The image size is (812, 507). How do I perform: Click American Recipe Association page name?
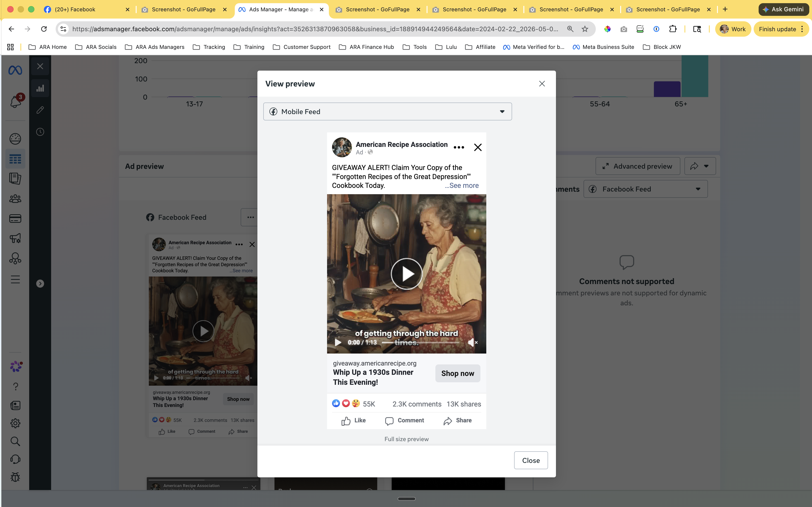coord(402,145)
